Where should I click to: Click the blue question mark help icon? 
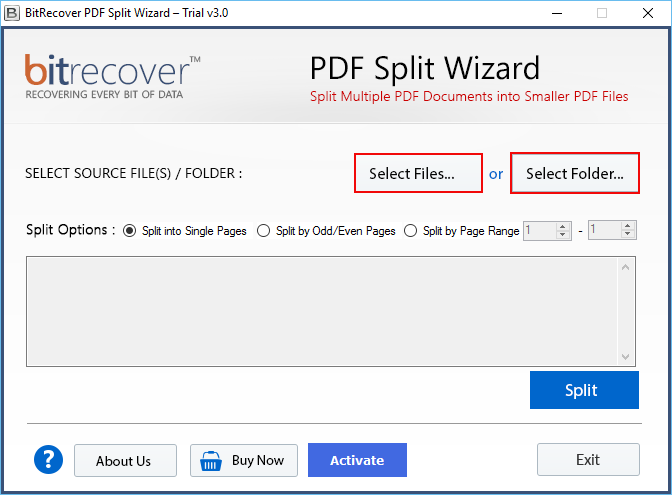pos(48,460)
